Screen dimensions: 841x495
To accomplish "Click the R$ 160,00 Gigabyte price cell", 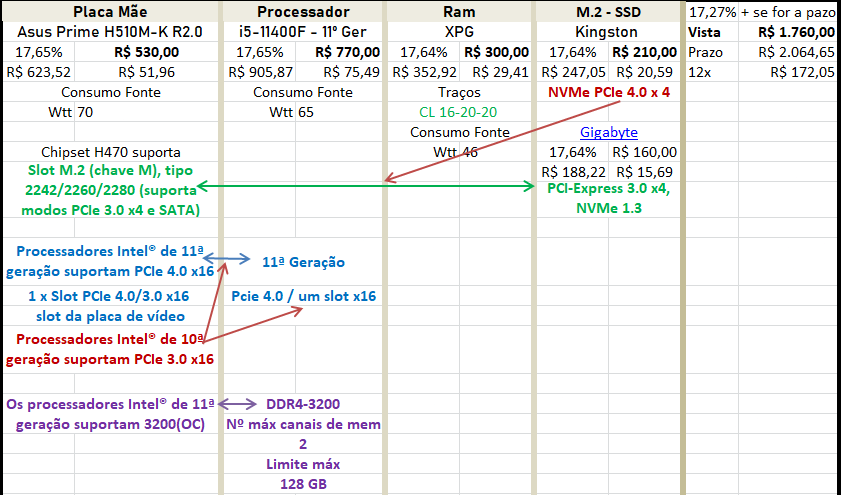I will (x=645, y=152).
